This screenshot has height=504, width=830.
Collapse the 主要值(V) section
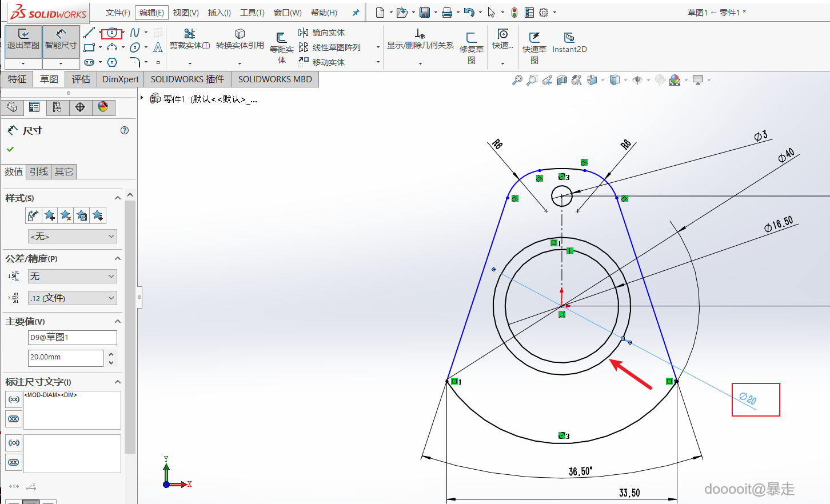click(118, 322)
